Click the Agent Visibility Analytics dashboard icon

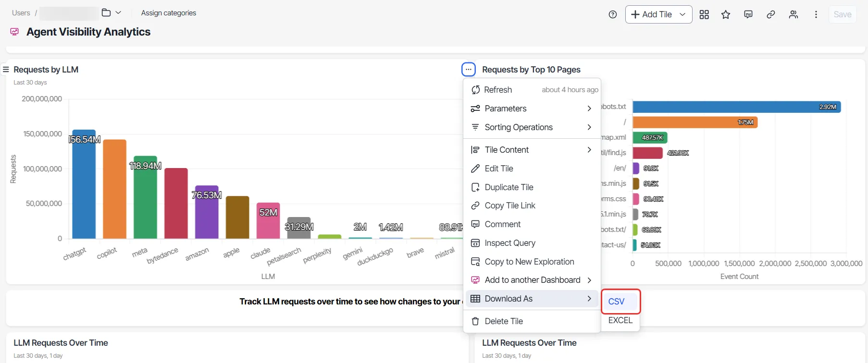coord(14,32)
